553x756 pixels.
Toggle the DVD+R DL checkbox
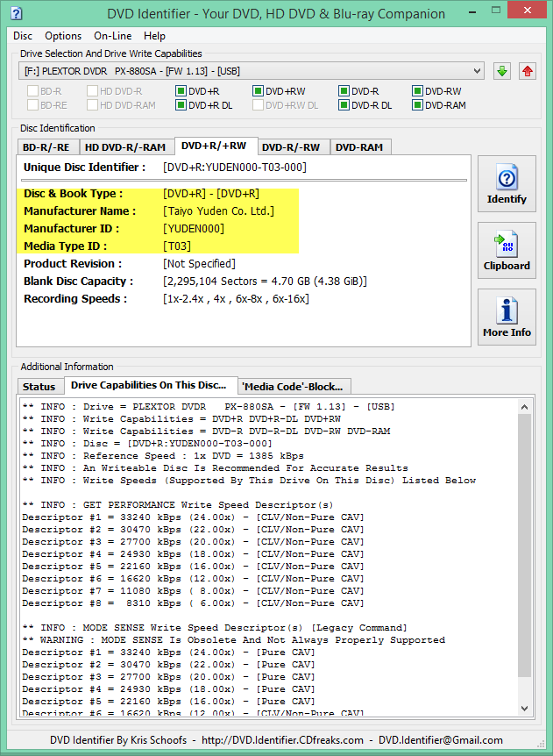[181, 104]
